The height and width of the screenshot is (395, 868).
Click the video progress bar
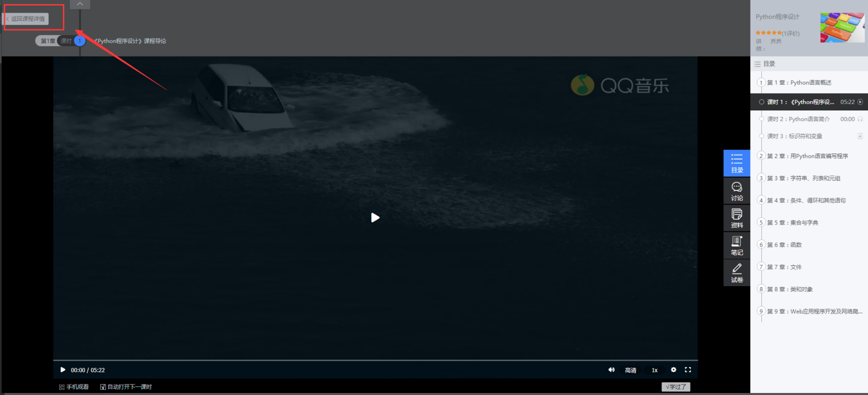click(375, 360)
